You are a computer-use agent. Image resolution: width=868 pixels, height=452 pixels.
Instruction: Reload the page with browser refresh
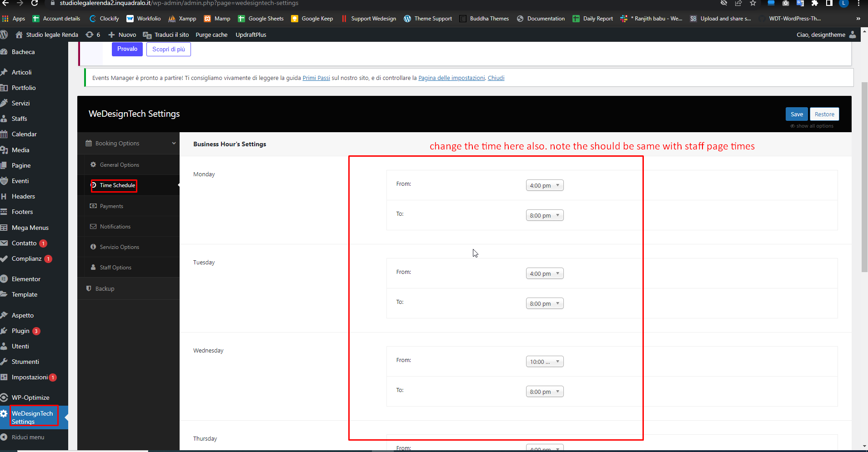[x=35, y=3]
